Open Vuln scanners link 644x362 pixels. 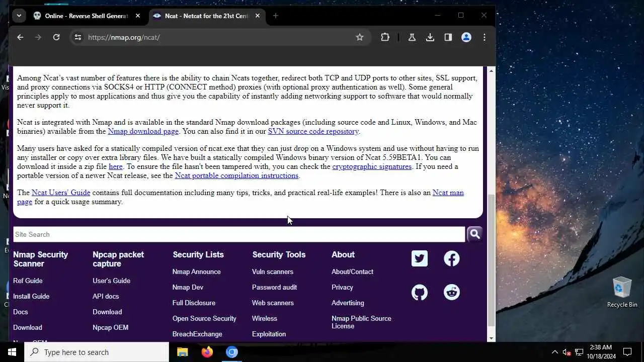273,271
